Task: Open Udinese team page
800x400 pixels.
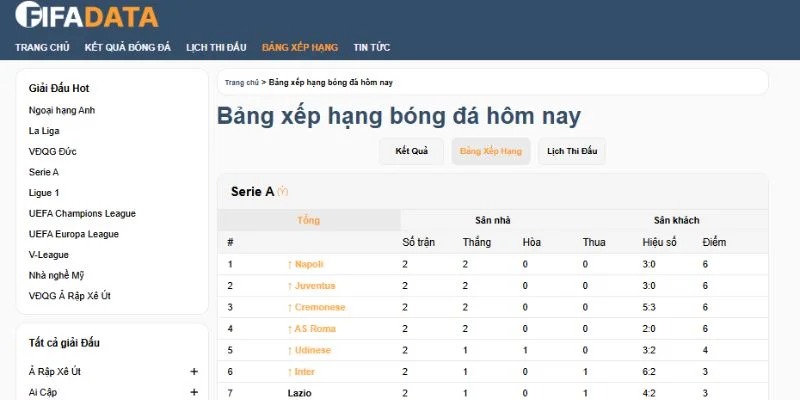Action: (x=313, y=350)
